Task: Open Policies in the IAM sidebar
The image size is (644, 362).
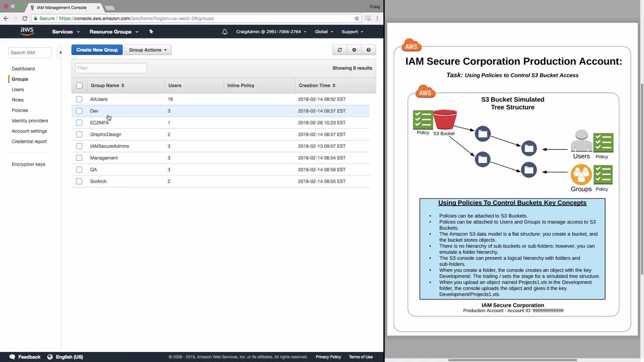Action: click(x=20, y=111)
